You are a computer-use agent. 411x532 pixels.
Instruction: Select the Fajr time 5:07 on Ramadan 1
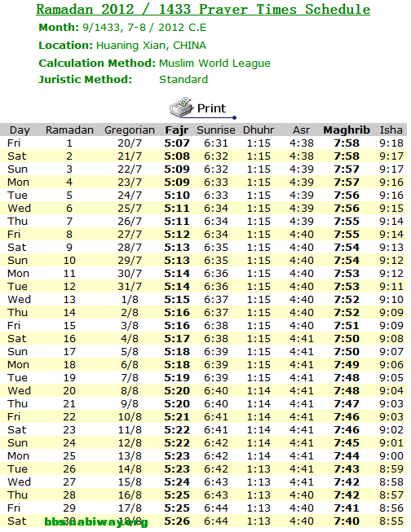(x=177, y=143)
